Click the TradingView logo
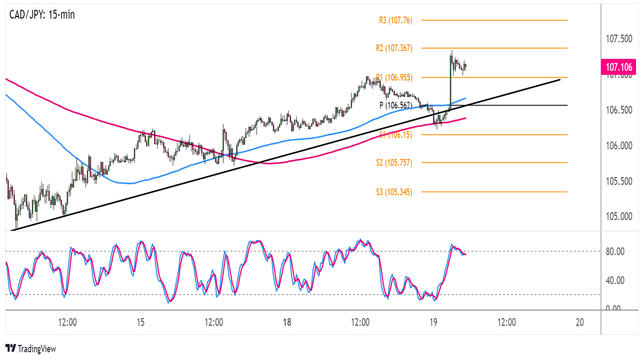644x362 pixels. (30, 349)
